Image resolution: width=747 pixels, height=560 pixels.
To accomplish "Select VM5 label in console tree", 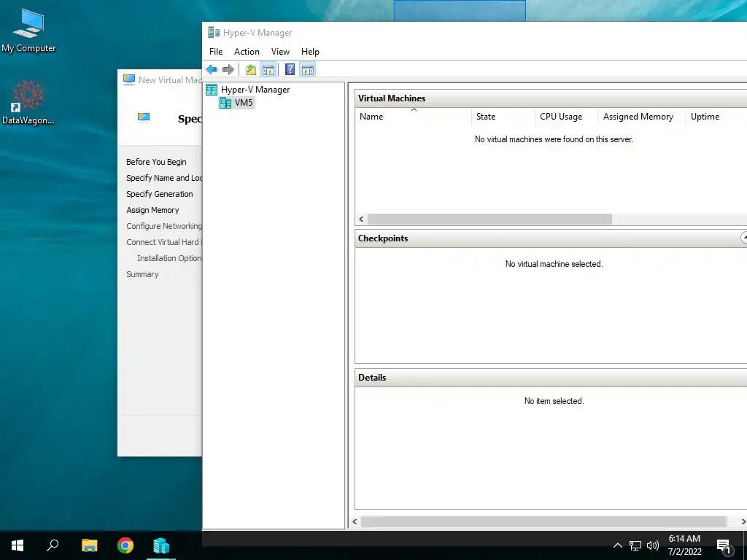I will (x=244, y=103).
